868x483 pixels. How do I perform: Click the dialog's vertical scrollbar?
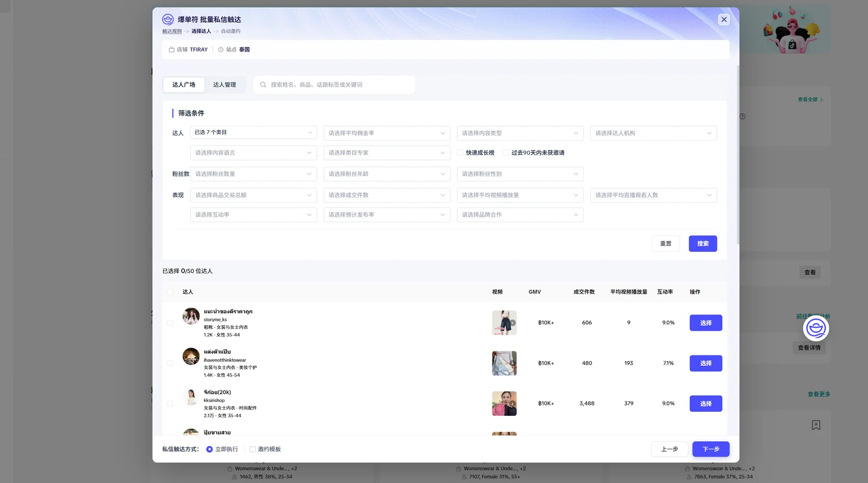[738, 155]
